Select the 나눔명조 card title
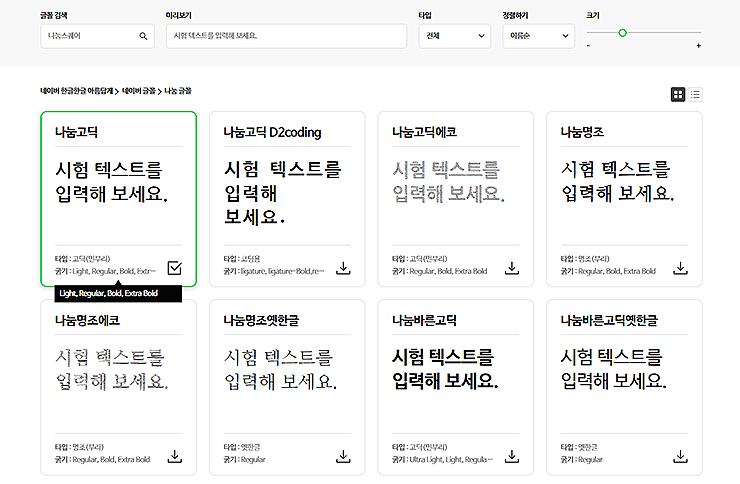This screenshot has width=740, height=484. [582, 132]
